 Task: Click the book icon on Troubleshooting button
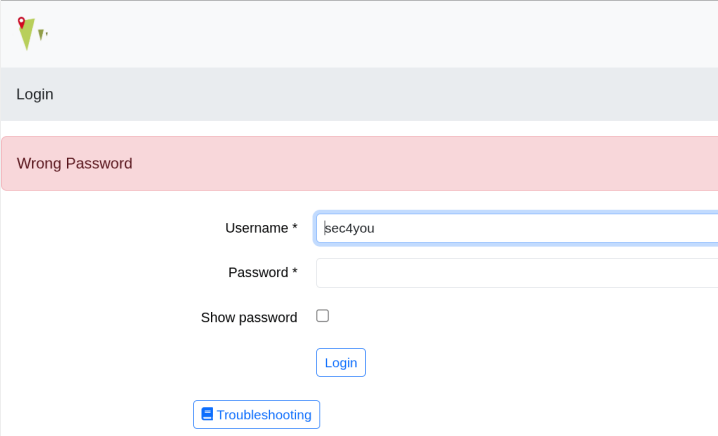click(x=207, y=414)
